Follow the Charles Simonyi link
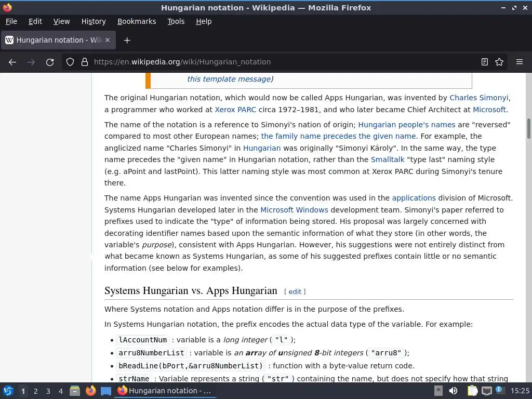The image size is (532, 399). click(x=478, y=98)
